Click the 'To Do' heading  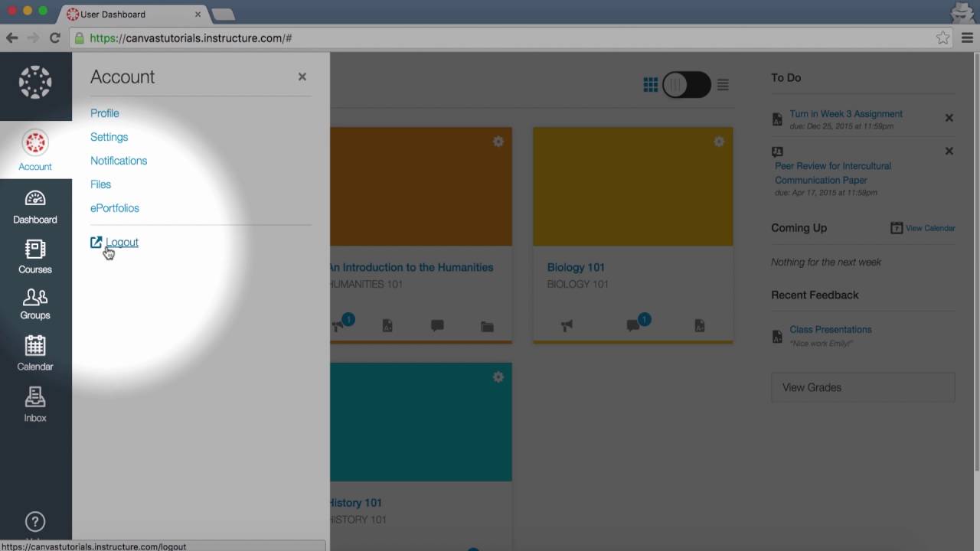[x=786, y=77]
